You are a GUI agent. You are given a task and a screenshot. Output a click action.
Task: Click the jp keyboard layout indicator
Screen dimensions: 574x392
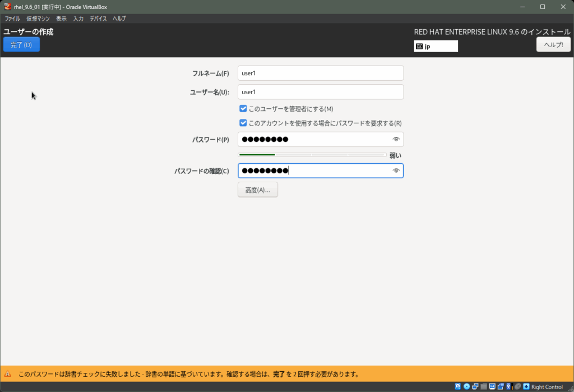(x=436, y=46)
